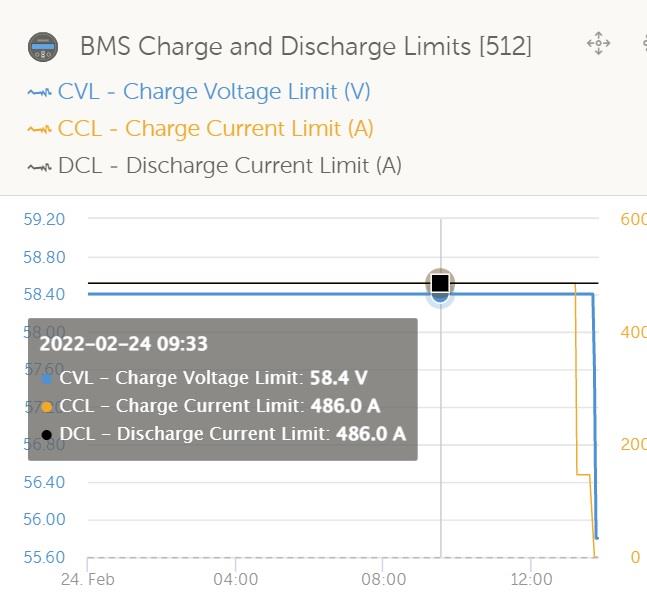Click the black square DCL data marker
Viewport: 647px width, 608px height.
coord(440,283)
